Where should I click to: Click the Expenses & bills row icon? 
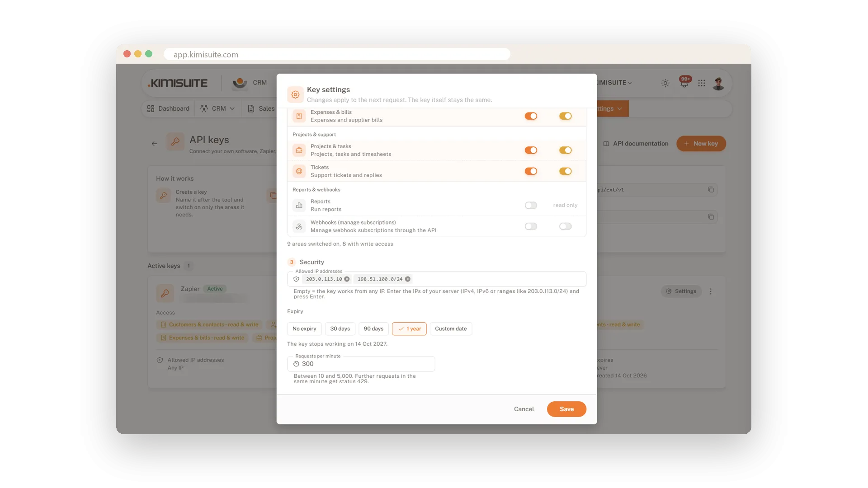point(299,116)
